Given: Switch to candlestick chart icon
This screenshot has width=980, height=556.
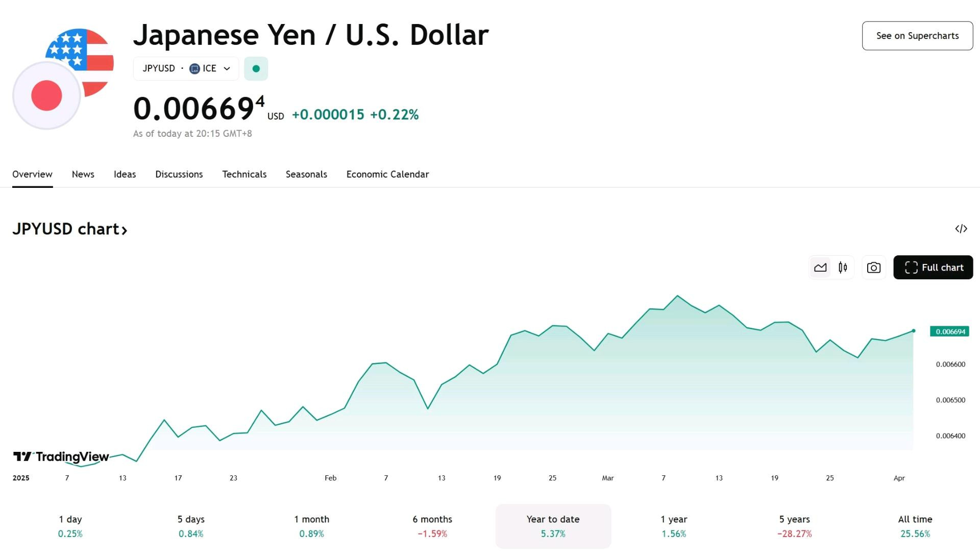Looking at the screenshot, I should (x=843, y=268).
